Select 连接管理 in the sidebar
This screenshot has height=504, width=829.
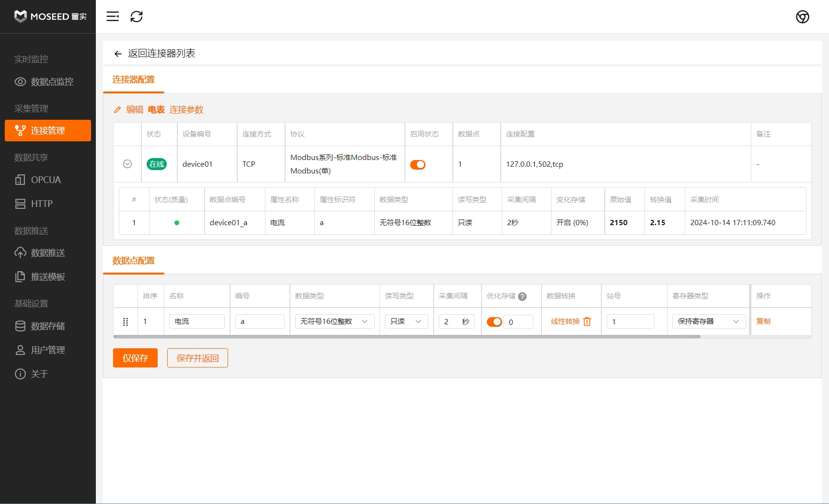[48, 130]
